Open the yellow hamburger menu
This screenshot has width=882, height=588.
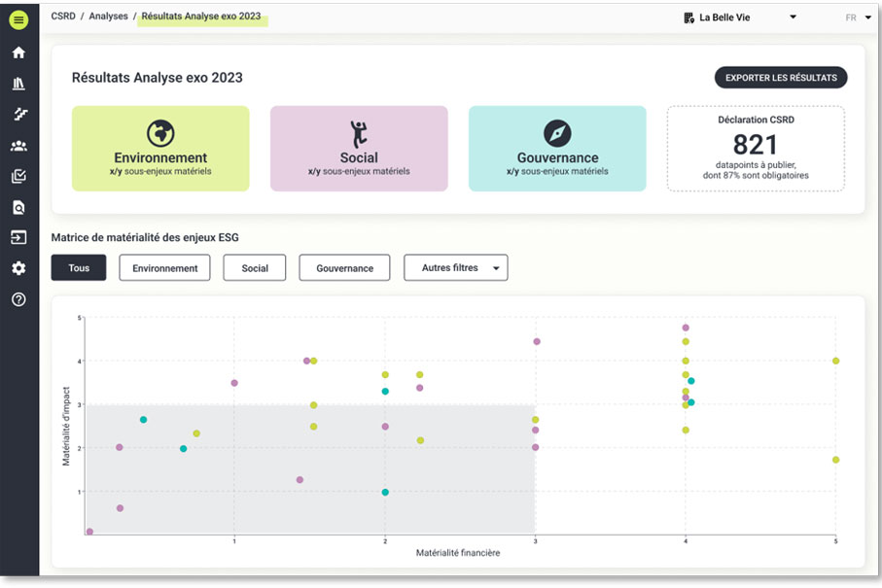click(18, 19)
